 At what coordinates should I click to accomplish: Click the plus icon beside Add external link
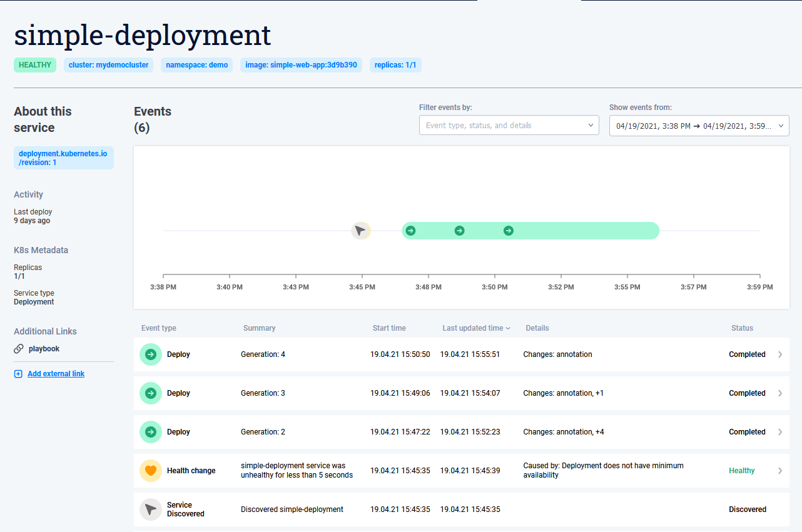click(18, 374)
